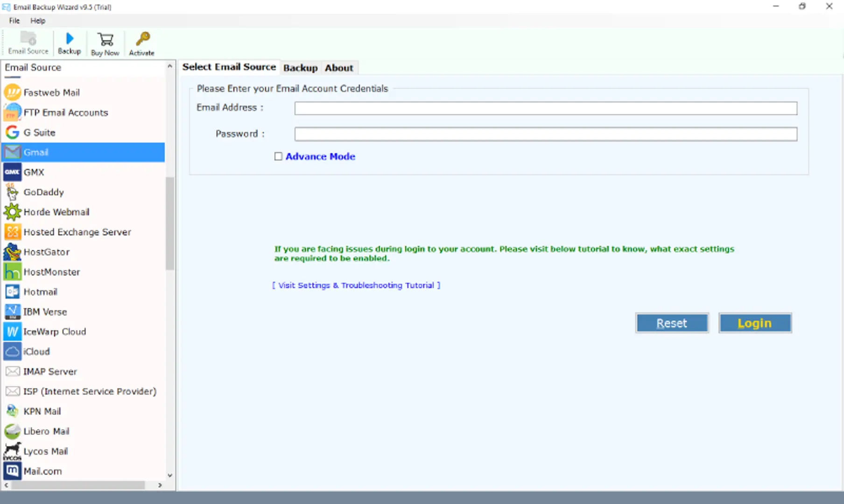Select the FTP Email Accounts label
This screenshot has height=504, width=844.
66,112
